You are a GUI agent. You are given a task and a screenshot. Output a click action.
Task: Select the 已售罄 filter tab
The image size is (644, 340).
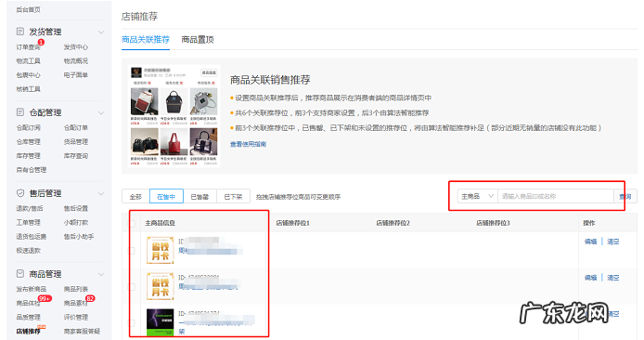point(200,197)
